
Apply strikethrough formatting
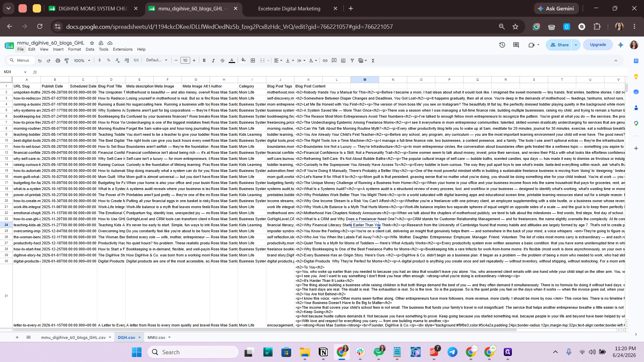coord(222,60)
